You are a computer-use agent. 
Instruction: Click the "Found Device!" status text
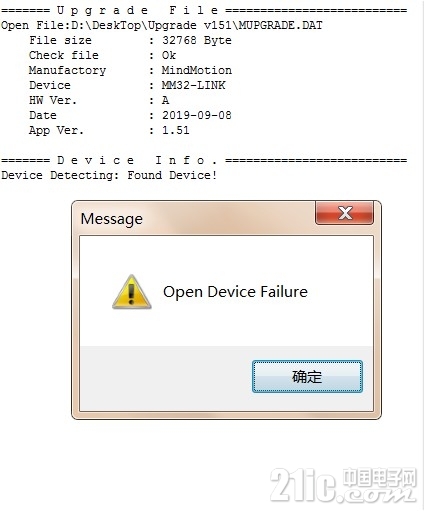[x=172, y=175]
